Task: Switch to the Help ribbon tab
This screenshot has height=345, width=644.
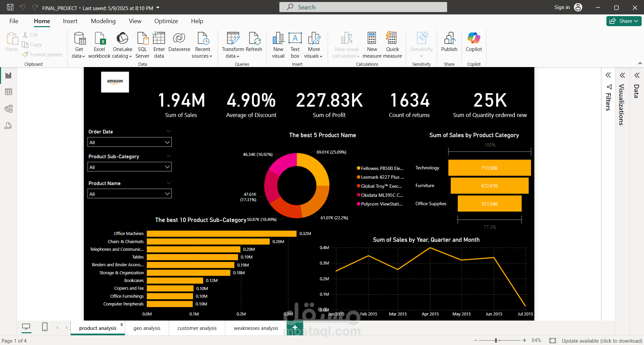Action: click(197, 21)
